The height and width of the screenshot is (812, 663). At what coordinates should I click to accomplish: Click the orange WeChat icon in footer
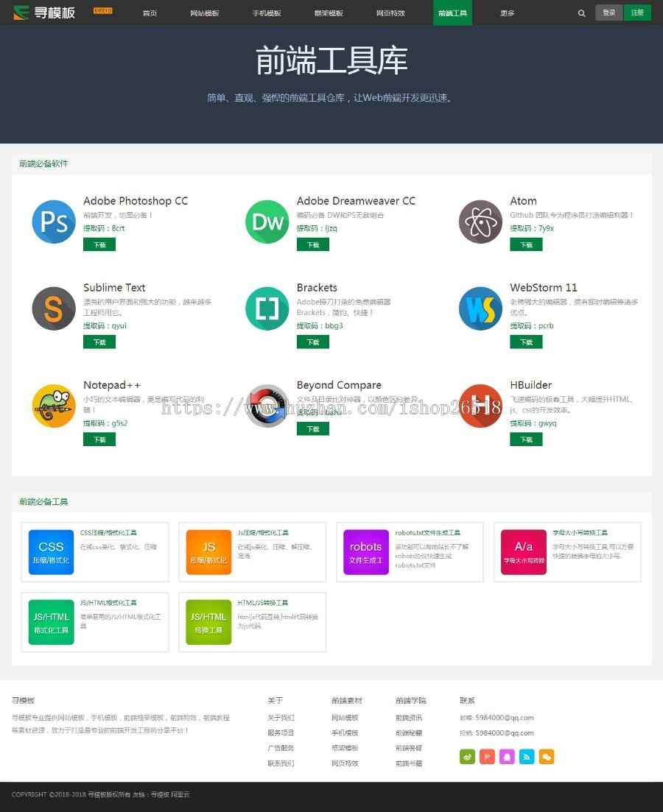(x=547, y=757)
